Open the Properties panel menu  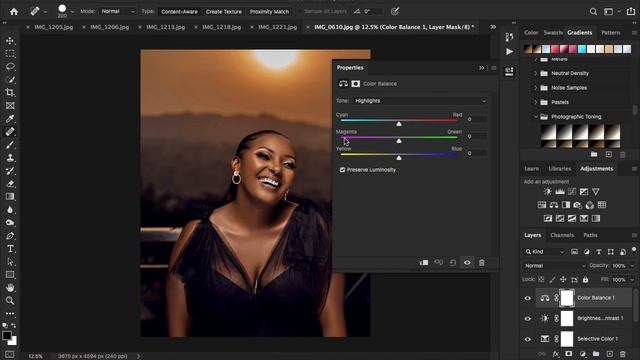coord(493,68)
